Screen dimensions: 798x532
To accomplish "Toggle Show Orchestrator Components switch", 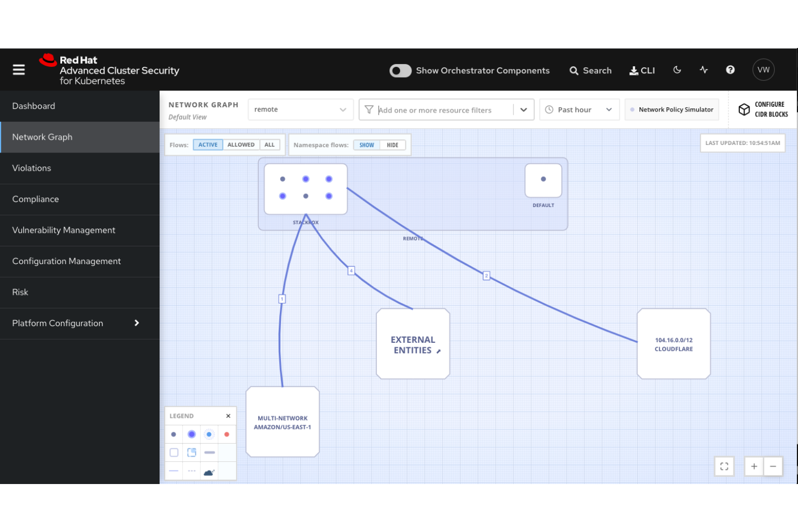I will click(400, 71).
